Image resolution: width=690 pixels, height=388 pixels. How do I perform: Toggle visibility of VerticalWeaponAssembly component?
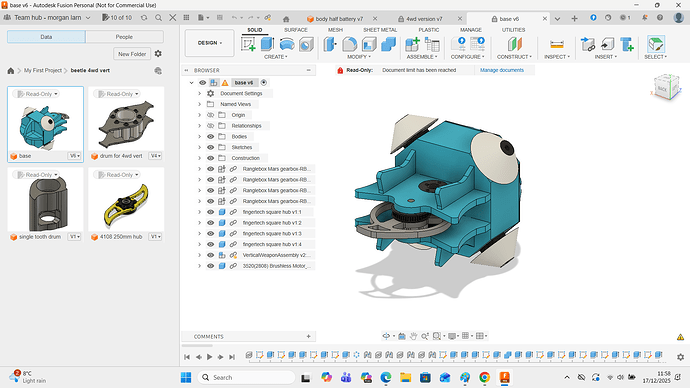210,255
